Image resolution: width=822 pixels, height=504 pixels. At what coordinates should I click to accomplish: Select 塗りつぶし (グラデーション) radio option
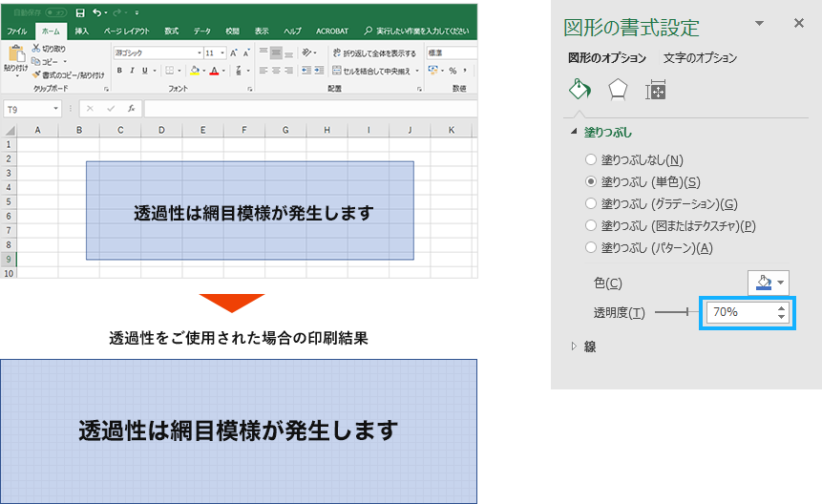click(x=591, y=204)
